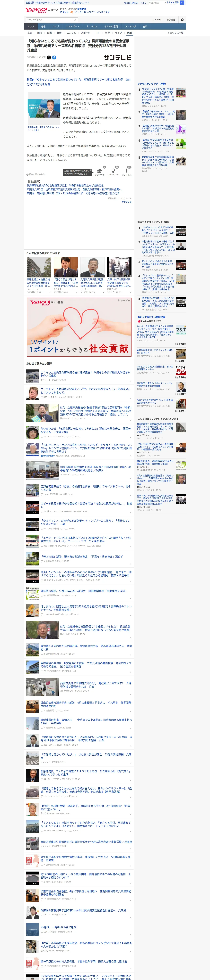Click the keyword search magnifier icon
Viewport: 210px width, 980px height.
click(x=75, y=20)
